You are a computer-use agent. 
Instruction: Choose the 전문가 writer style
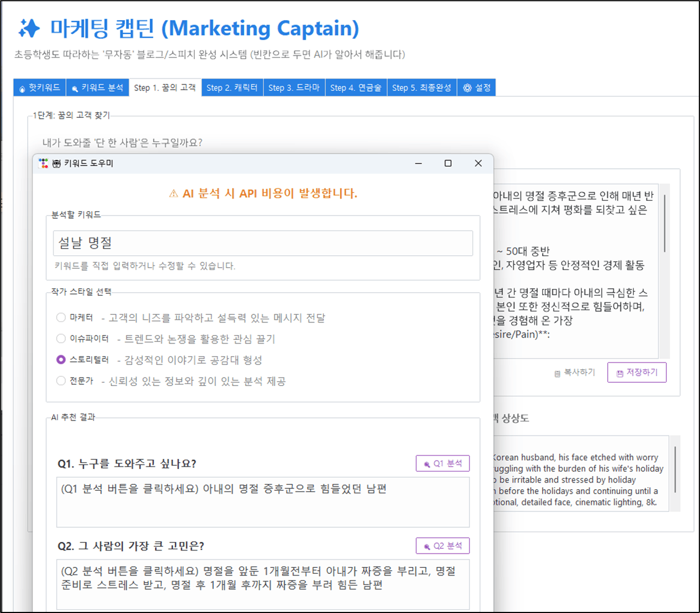point(61,381)
